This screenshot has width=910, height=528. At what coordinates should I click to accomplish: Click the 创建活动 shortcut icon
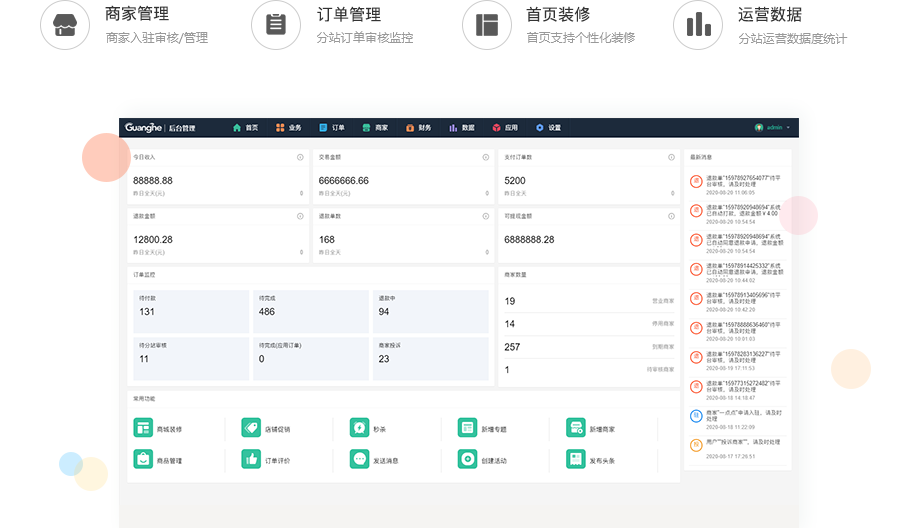click(467, 460)
